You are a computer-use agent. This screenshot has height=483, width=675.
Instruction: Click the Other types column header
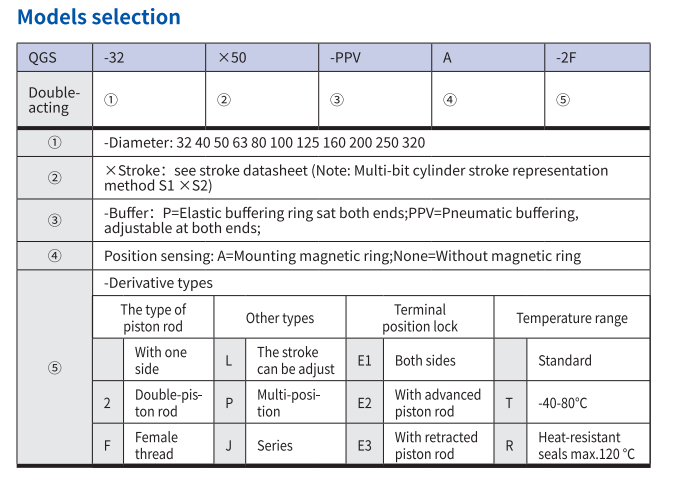280,319
